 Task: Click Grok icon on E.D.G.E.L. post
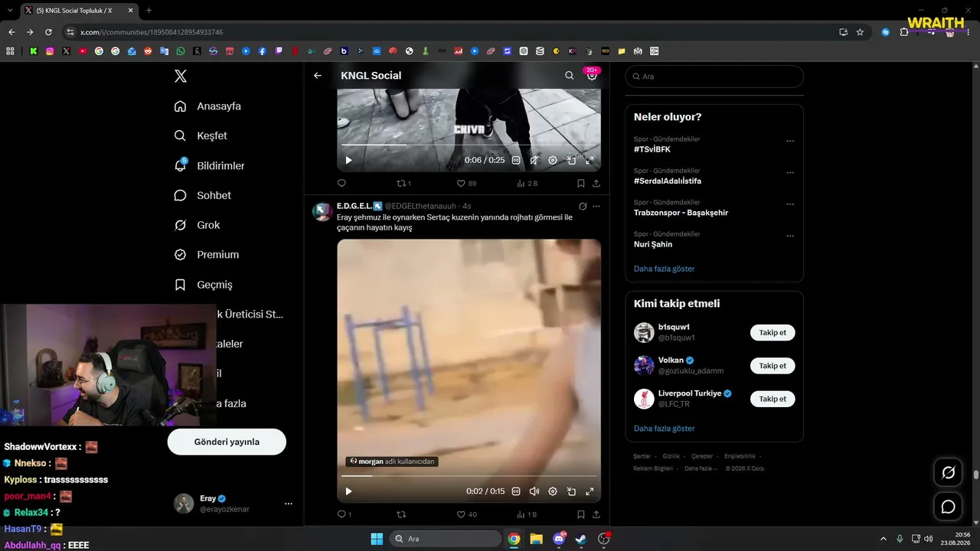point(583,207)
